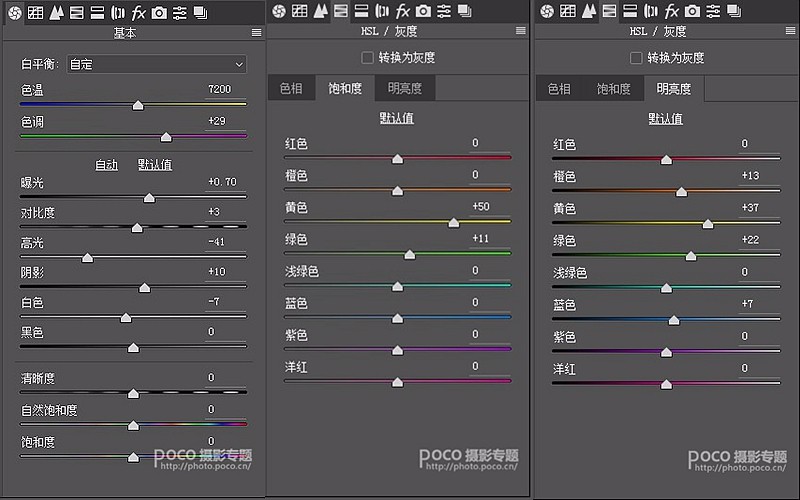Viewport: 800px width, 500px height.
Task: Click the 清晰度 slider handle
Action: pyautogui.click(x=133, y=393)
